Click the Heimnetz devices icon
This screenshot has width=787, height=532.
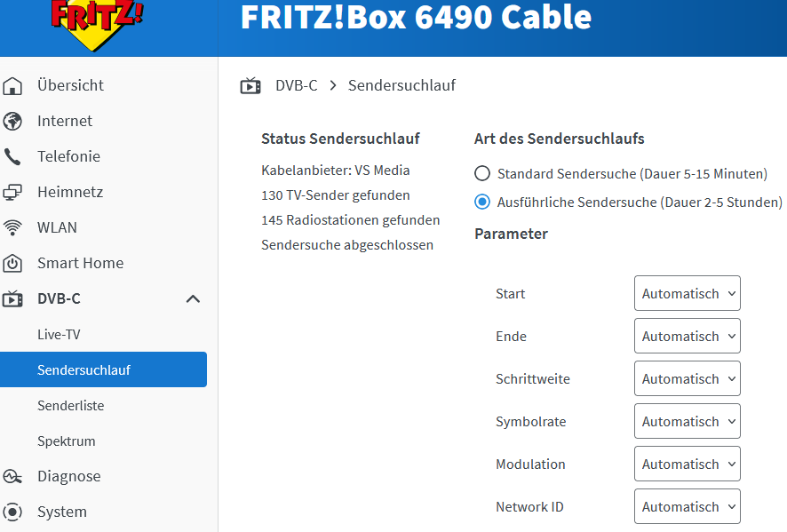(13, 192)
